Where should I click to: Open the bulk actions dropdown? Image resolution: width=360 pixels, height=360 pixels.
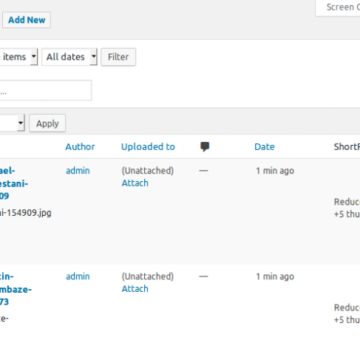coord(12,123)
